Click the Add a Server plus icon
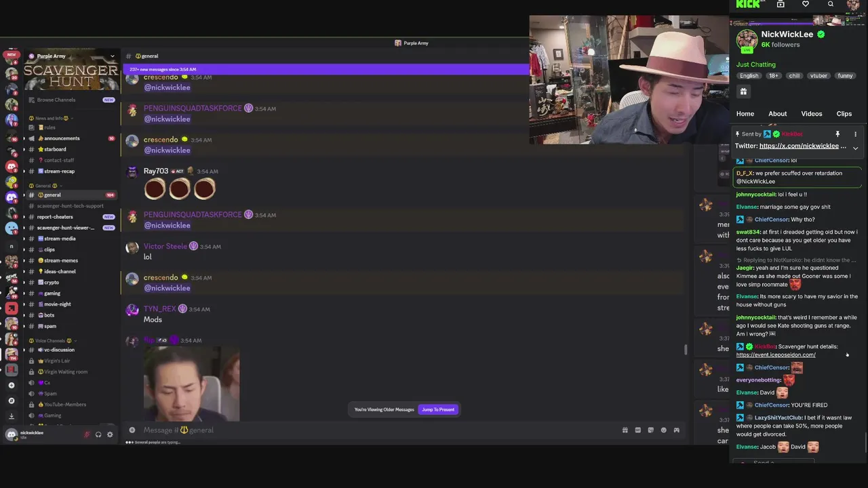This screenshot has width=868, height=488. [12, 385]
